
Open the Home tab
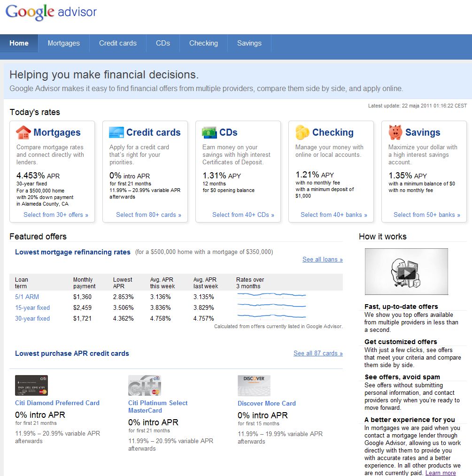pos(19,43)
